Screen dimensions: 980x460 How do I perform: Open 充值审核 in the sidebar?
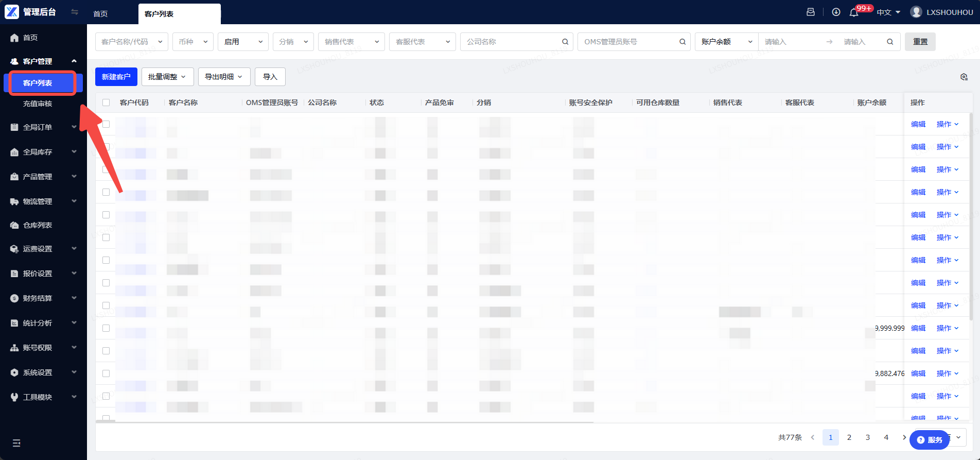coord(38,104)
